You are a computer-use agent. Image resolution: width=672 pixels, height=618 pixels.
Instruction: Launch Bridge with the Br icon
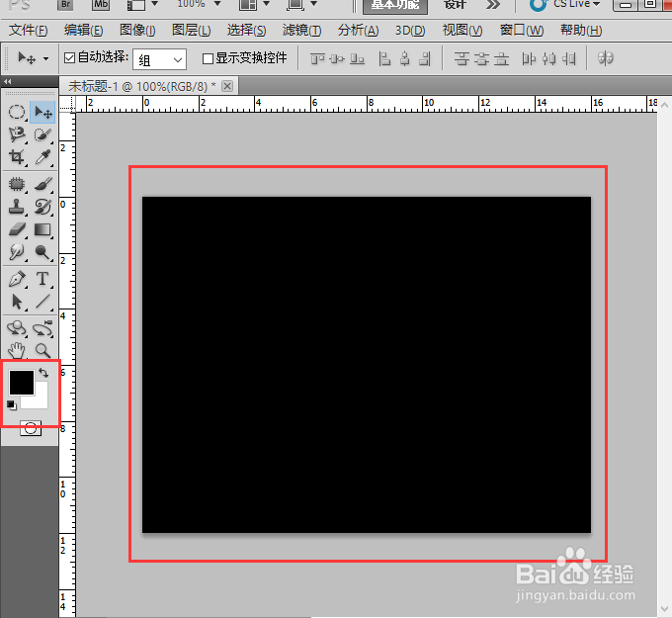(65, 4)
